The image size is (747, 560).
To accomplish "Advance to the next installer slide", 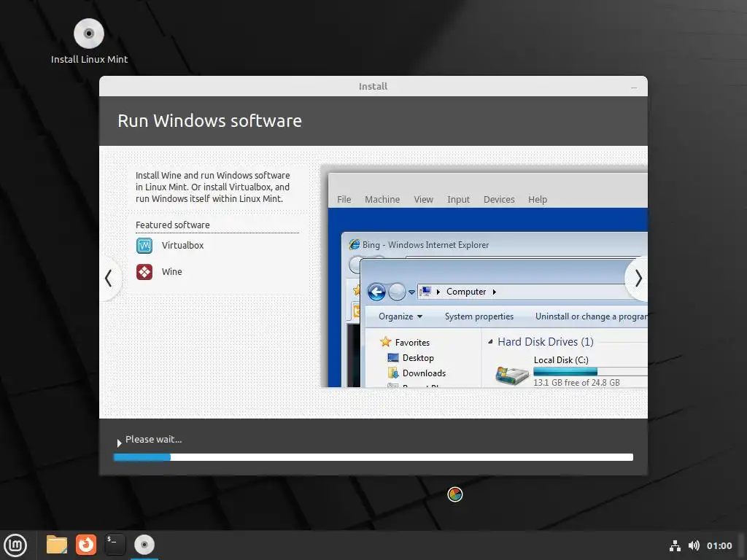I will 638,278.
